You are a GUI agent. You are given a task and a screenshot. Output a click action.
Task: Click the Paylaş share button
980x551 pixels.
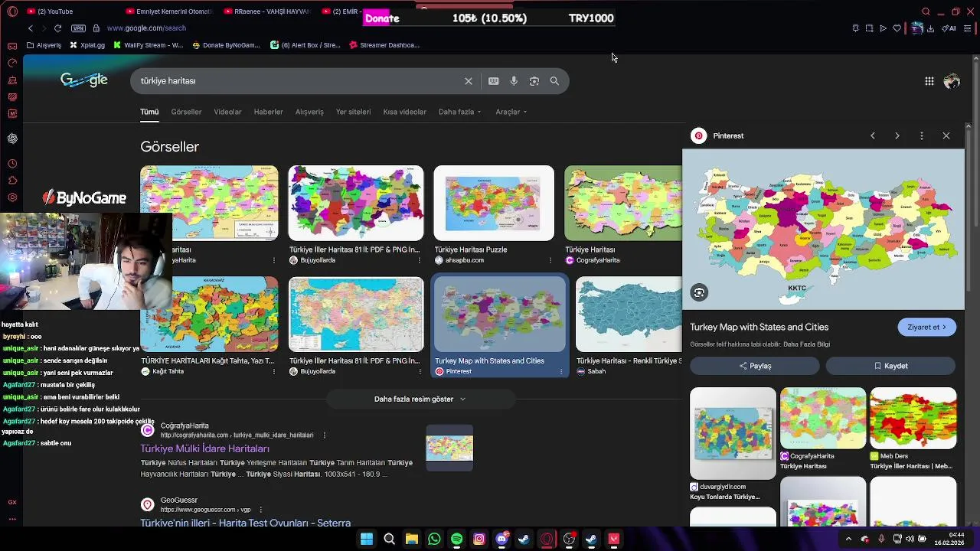click(755, 366)
